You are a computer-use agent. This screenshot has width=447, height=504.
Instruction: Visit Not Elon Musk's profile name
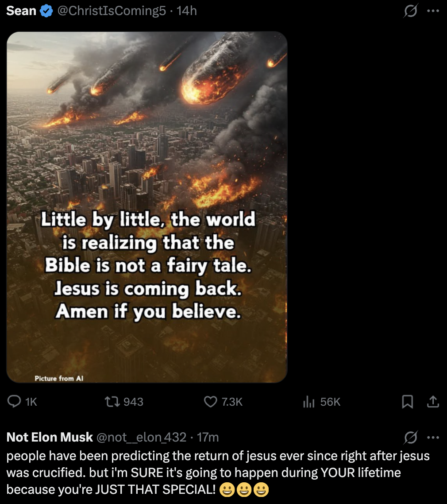(x=50, y=438)
